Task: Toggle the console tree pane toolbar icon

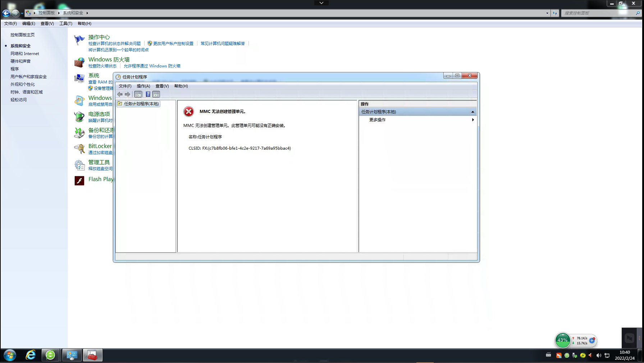Action: [x=138, y=94]
